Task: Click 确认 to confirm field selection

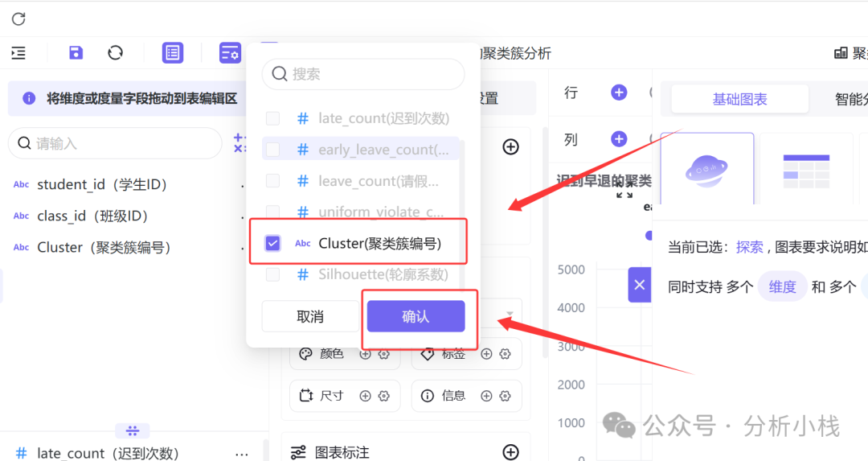Action: coord(416,316)
